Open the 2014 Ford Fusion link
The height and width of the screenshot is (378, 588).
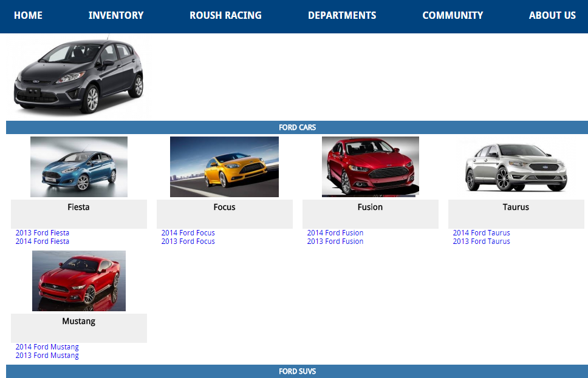tap(335, 232)
